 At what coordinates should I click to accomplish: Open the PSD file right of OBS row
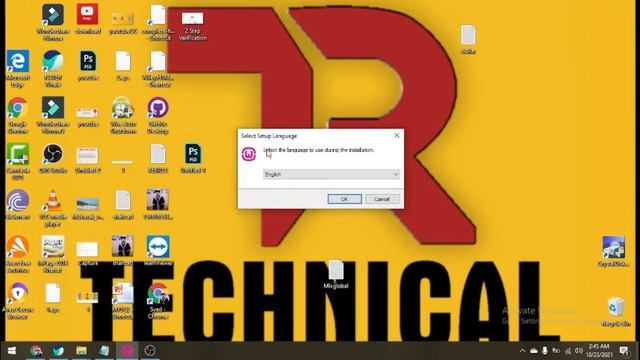(193, 154)
